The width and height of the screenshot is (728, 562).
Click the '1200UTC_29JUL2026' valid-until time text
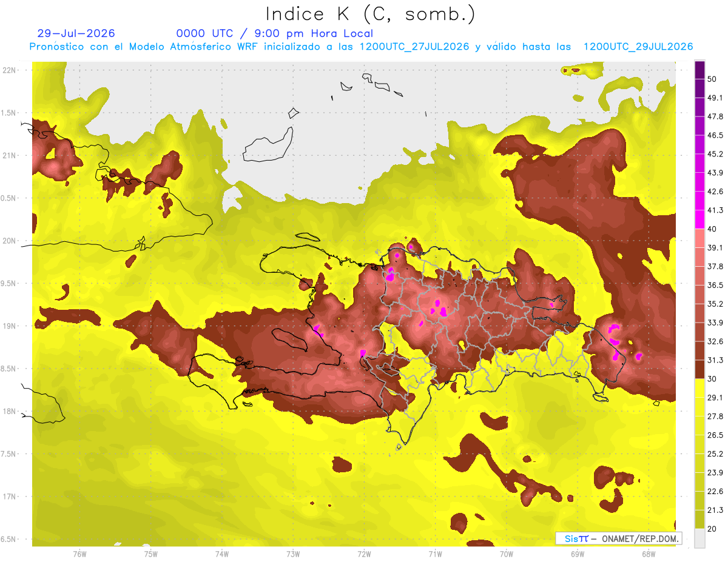click(638, 47)
